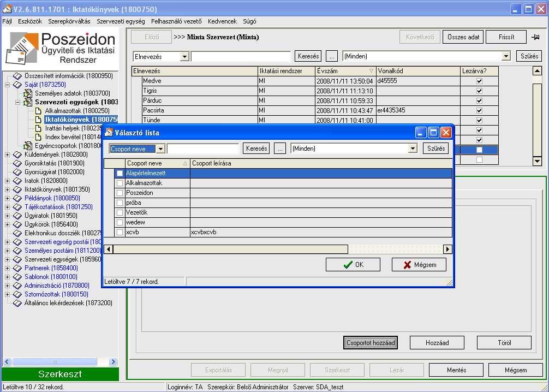Image resolution: width=549 pixels, height=392 pixels.
Task: Click Szűrés button in the dialog
Action: pyautogui.click(x=436, y=148)
